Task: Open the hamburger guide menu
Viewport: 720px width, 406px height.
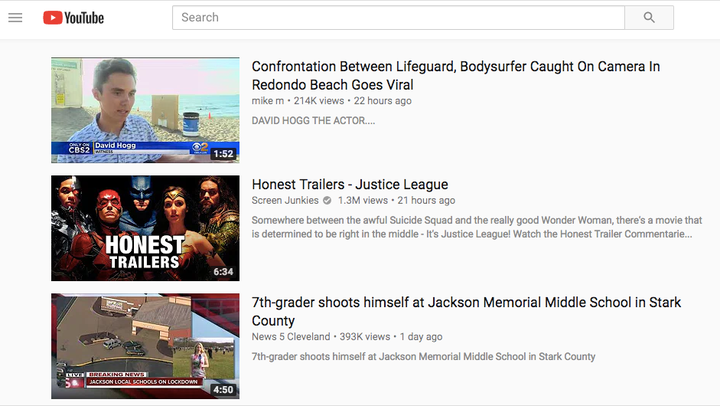Action: [x=15, y=18]
